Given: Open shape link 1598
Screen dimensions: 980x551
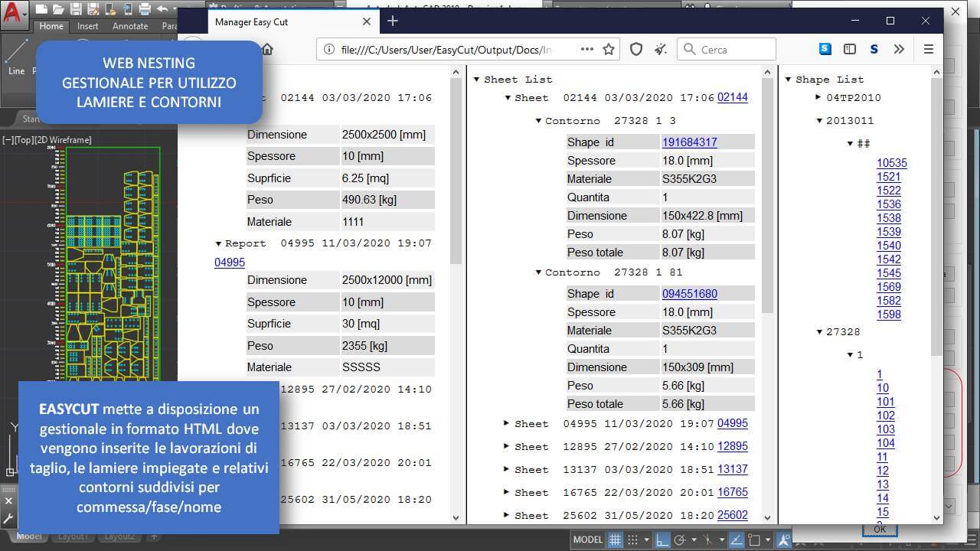Looking at the screenshot, I should coord(889,315).
